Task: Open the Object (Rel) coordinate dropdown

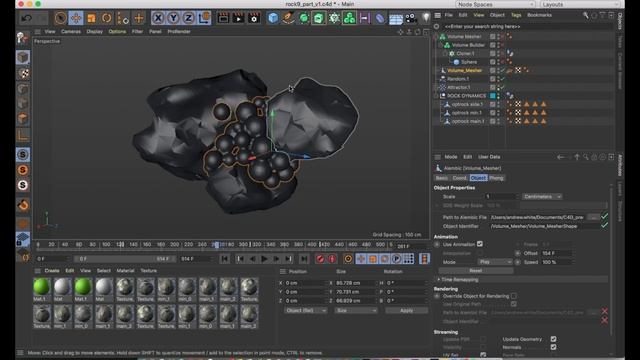Action: point(305,311)
